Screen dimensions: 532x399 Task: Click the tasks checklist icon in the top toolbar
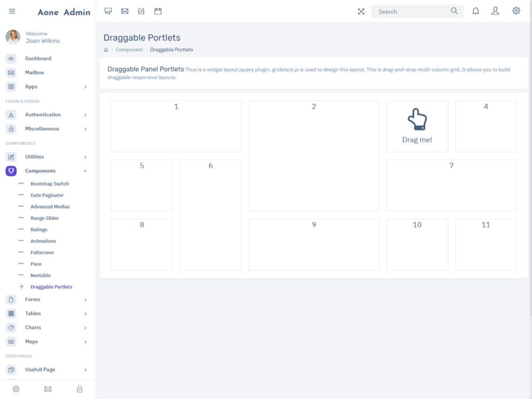[x=141, y=11]
